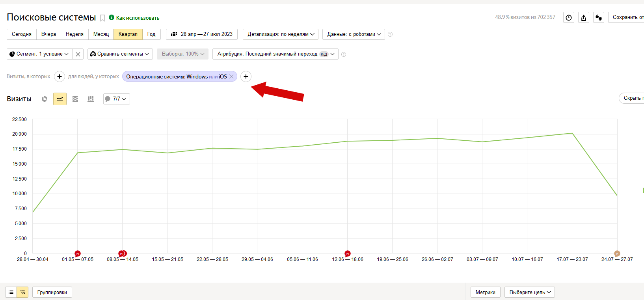Remove the Операционные системы filter chip
This screenshot has height=300, width=644.
tap(231, 76)
